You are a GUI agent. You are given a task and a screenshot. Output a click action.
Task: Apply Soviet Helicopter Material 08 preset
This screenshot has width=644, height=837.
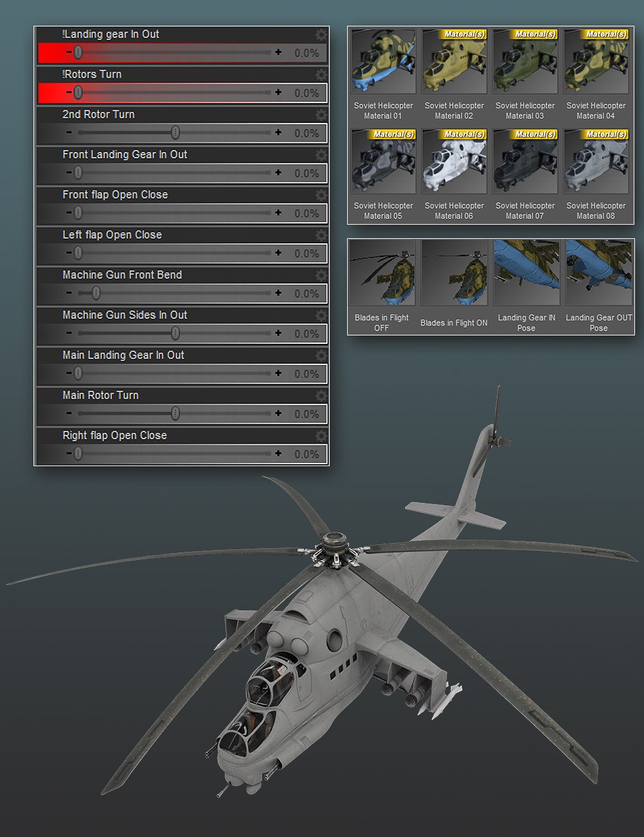[x=596, y=174]
